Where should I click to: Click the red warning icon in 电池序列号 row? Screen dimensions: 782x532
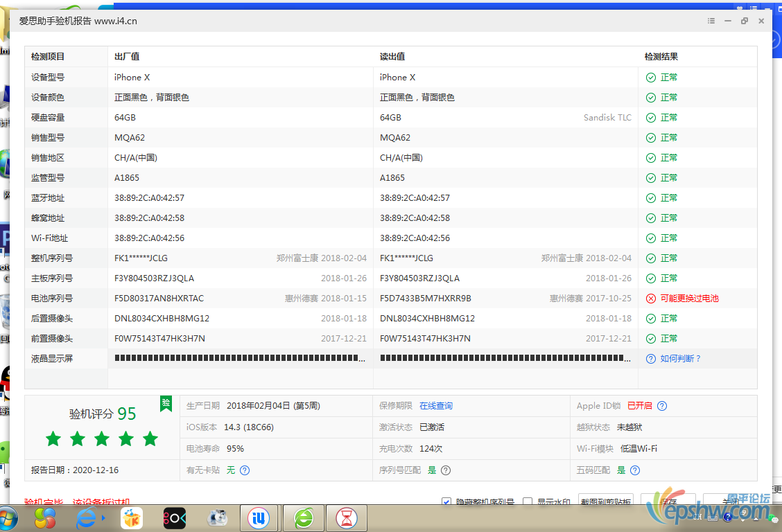pos(651,299)
